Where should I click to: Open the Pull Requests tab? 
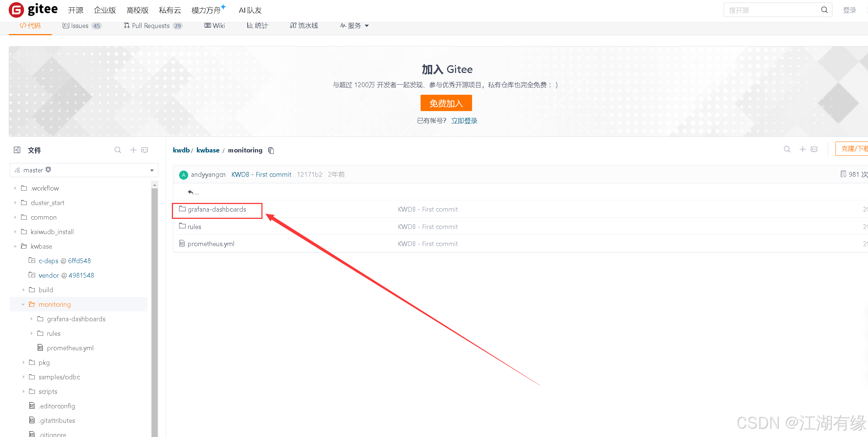pyautogui.click(x=153, y=26)
